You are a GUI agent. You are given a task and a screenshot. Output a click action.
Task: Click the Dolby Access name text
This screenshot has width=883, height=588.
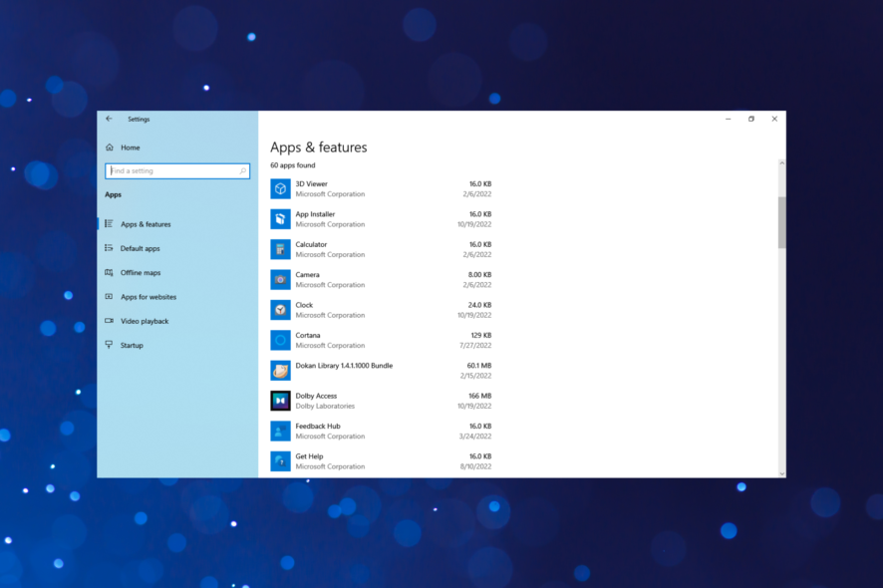316,396
